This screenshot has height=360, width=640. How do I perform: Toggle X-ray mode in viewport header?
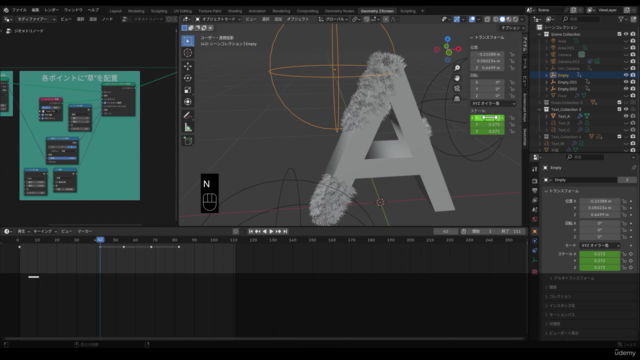pyautogui.click(x=487, y=19)
